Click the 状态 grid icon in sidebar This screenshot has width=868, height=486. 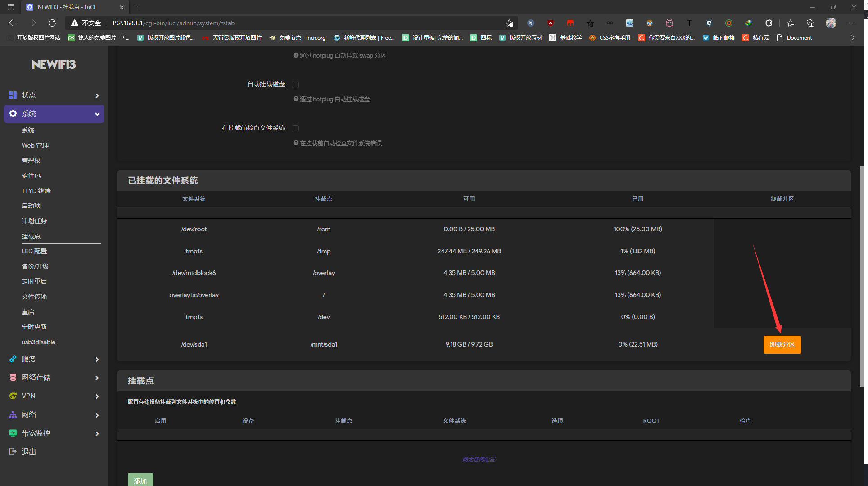click(13, 95)
